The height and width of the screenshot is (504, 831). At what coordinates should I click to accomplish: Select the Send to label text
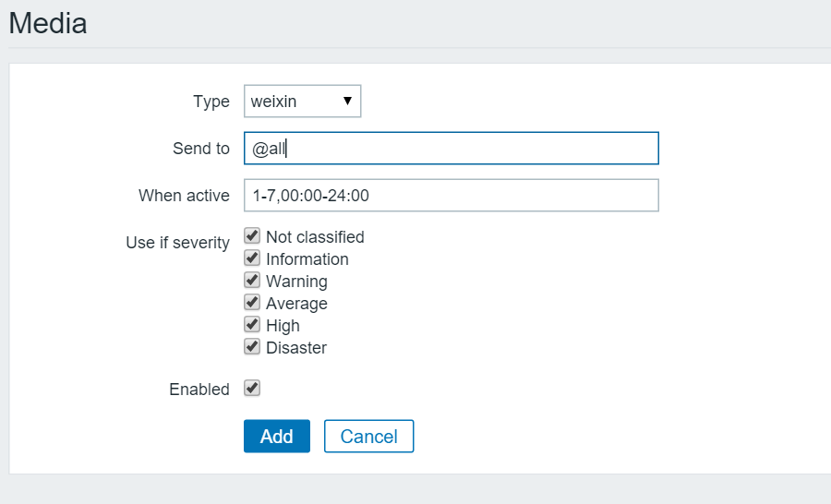(x=200, y=149)
